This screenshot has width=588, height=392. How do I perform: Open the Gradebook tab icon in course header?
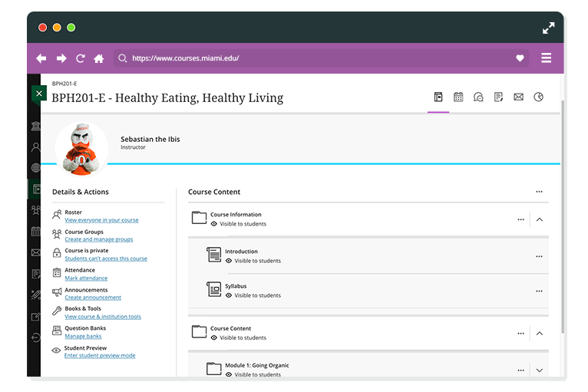(x=498, y=97)
